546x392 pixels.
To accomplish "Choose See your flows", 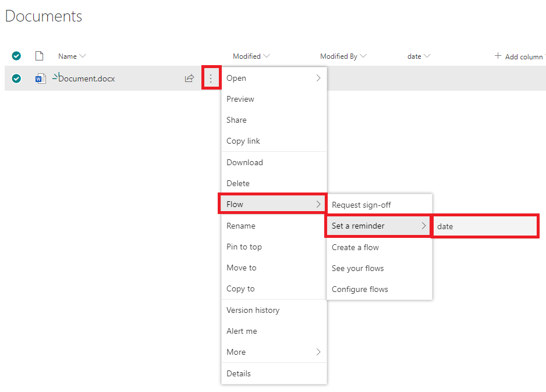I will tap(380, 268).
